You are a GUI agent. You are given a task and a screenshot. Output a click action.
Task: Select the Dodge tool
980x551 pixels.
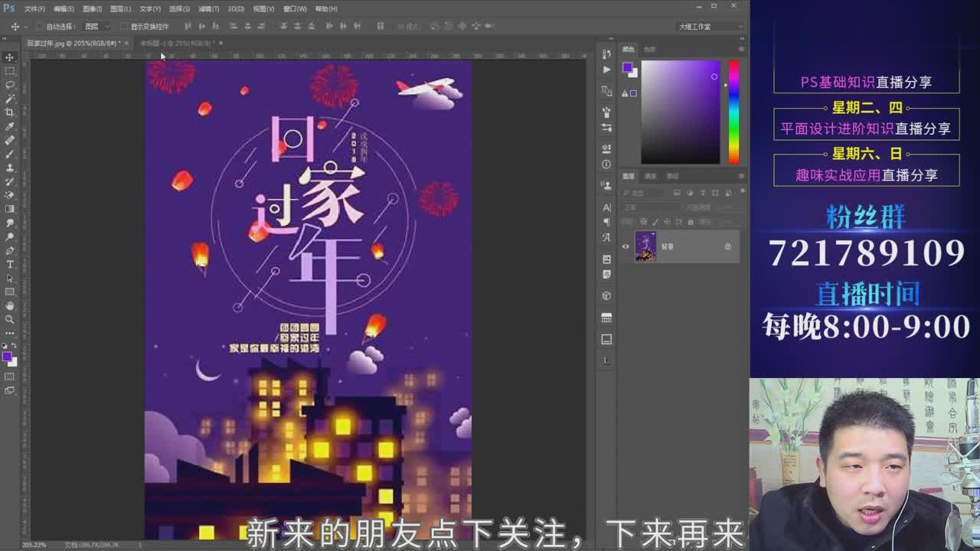click(x=10, y=236)
